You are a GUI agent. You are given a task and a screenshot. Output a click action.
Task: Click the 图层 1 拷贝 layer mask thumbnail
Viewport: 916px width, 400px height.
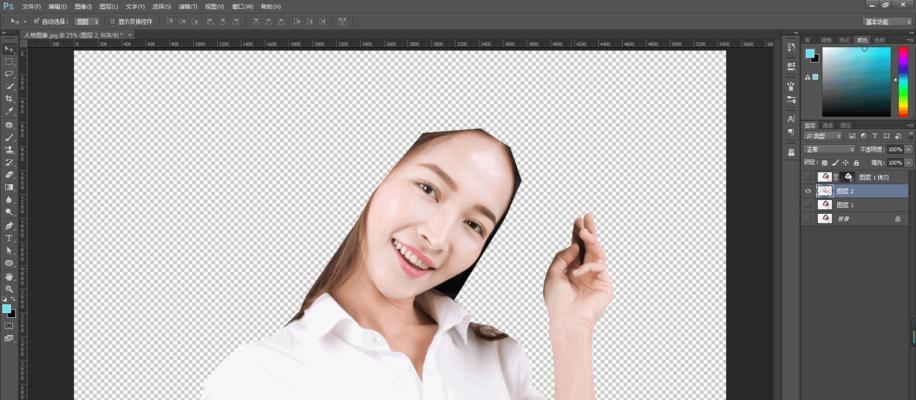coord(848,176)
